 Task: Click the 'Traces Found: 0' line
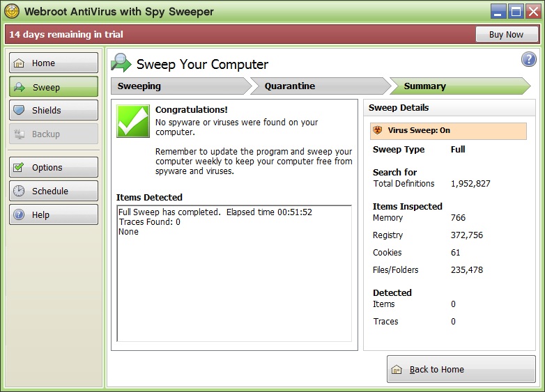coord(149,222)
